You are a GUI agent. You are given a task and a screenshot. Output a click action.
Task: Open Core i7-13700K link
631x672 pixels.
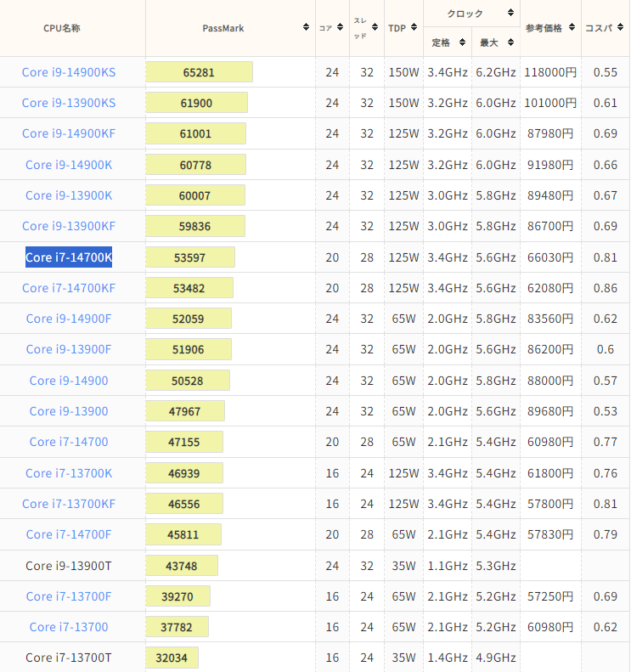69,473
